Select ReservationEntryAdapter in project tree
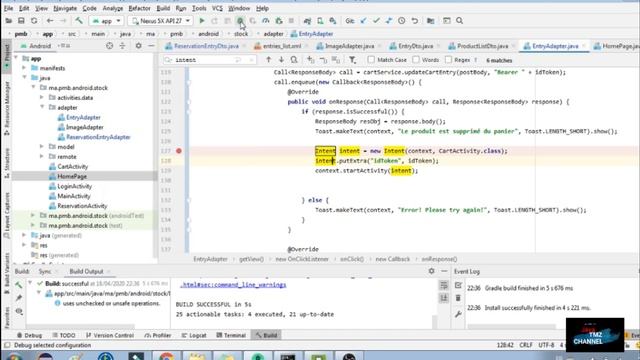Image resolution: width=640 pixels, height=360 pixels. (x=98, y=137)
